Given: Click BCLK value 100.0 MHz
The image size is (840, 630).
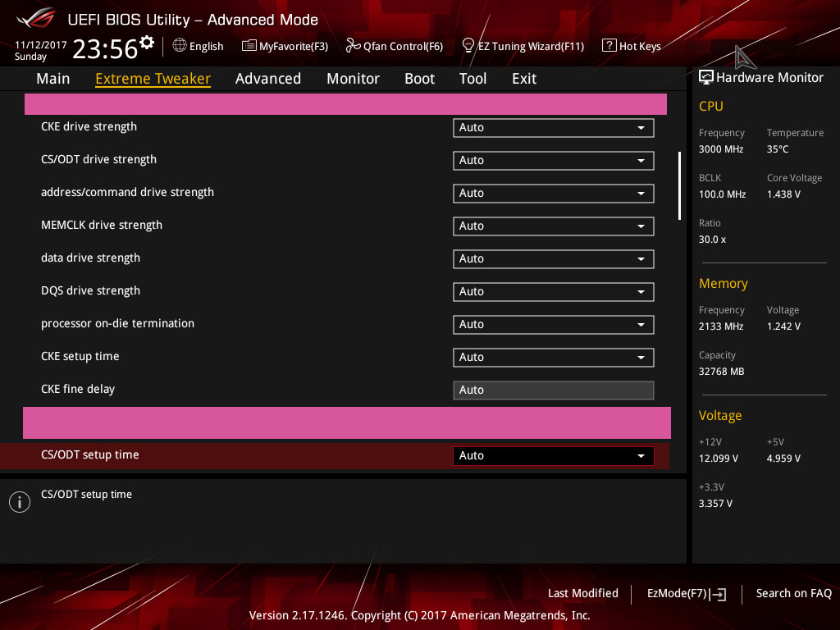Looking at the screenshot, I should click(x=722, y=194).
